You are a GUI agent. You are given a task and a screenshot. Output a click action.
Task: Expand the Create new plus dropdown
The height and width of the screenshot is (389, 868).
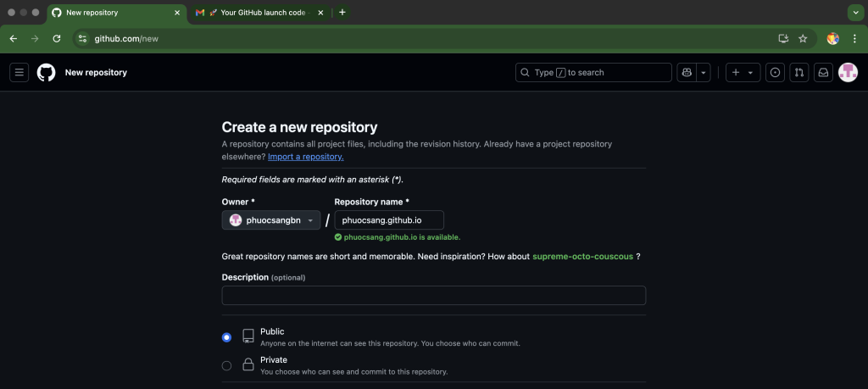click(743, 73)
